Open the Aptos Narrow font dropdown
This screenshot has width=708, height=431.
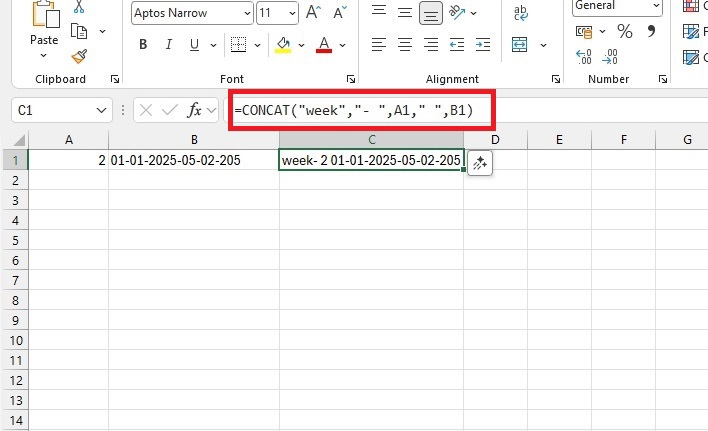click(x=247, y=13)
